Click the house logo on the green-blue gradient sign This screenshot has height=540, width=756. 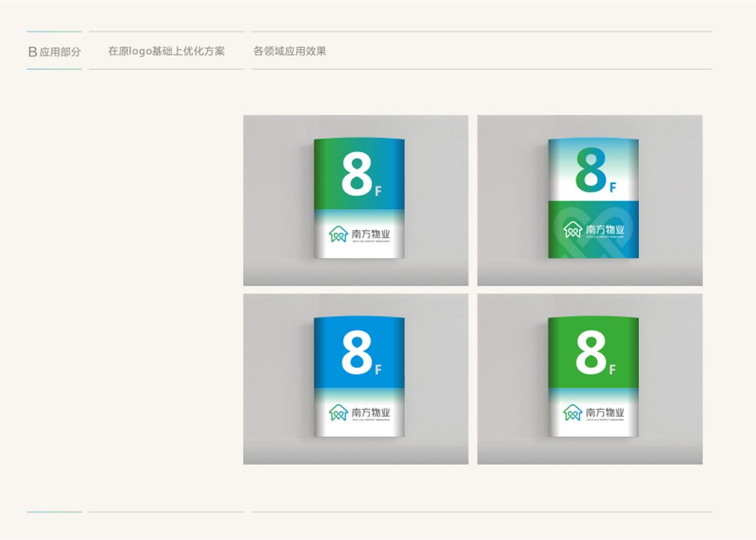338,234
